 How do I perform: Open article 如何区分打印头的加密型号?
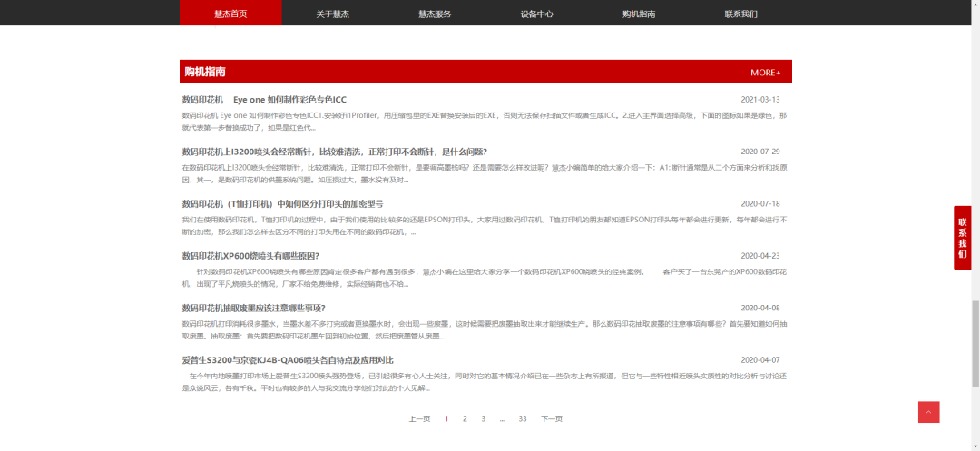click(282, 203)
